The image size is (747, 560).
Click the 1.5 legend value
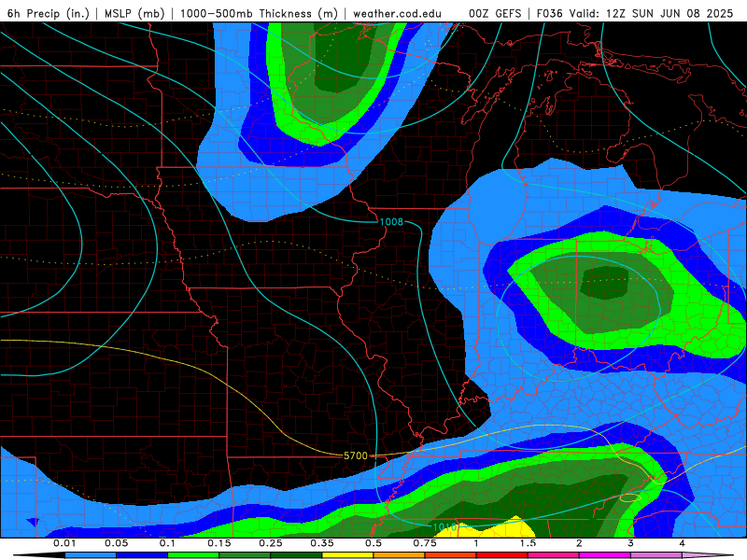[x=528, y=543]
